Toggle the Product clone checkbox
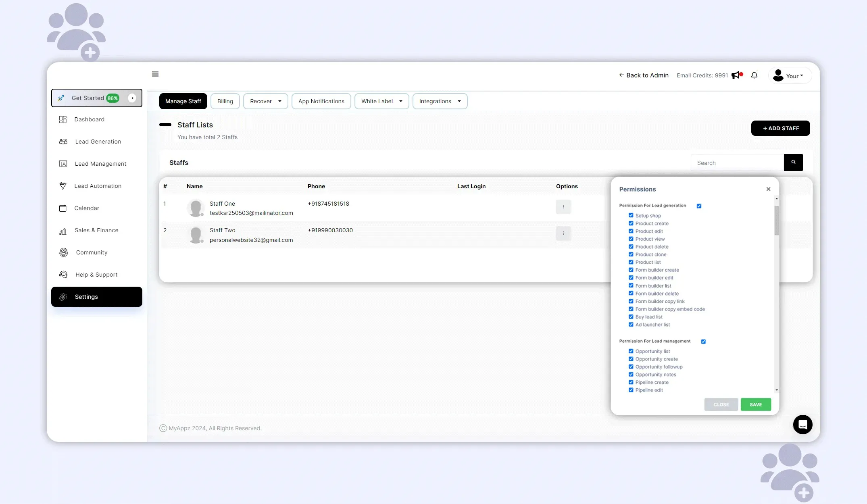The image size is (867, 504). tap(631, 254)
